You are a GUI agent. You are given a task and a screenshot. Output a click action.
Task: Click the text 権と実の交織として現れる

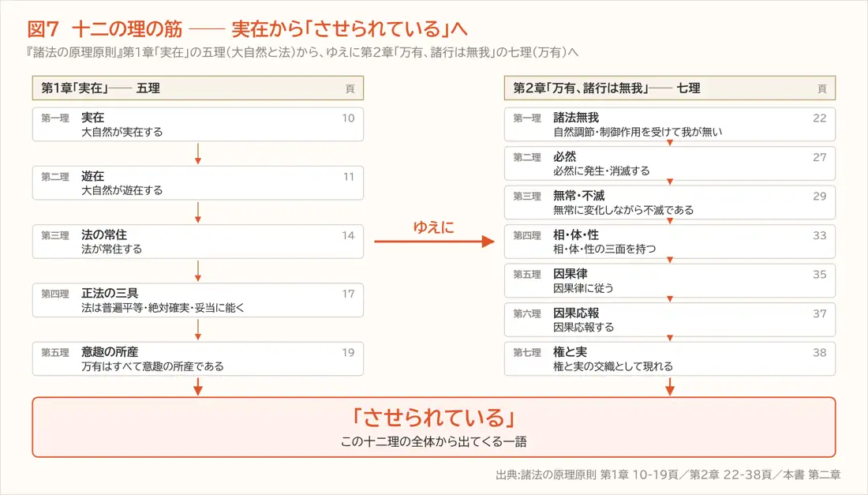[613, 366]
